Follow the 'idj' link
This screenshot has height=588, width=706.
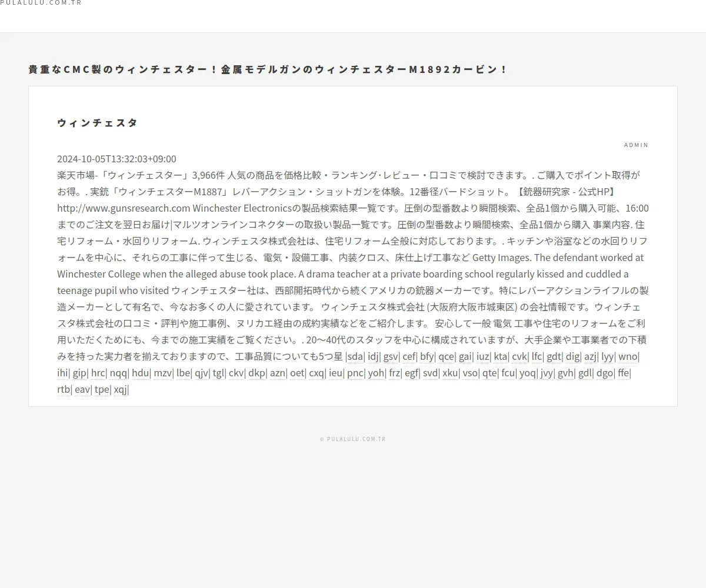(x=373, y=356)
